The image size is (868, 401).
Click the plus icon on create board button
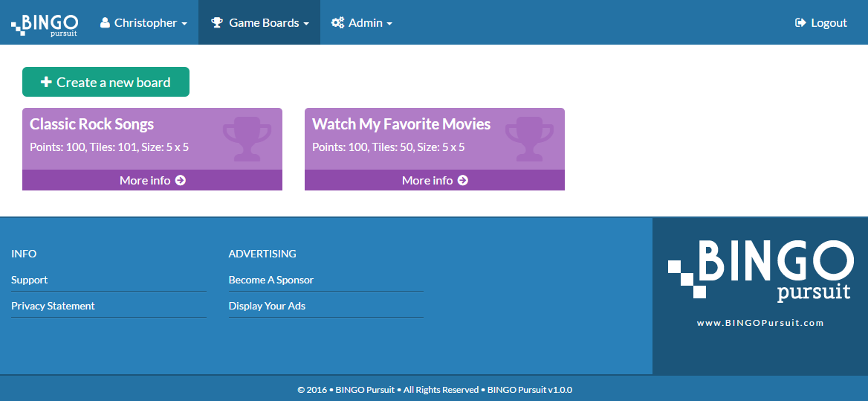pyautogui.click(x=46, y=83)
